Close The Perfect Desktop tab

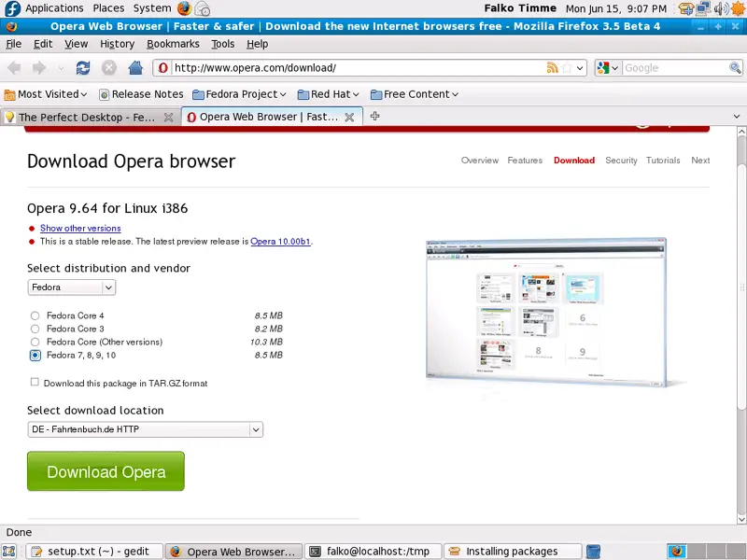coord(169,118)
